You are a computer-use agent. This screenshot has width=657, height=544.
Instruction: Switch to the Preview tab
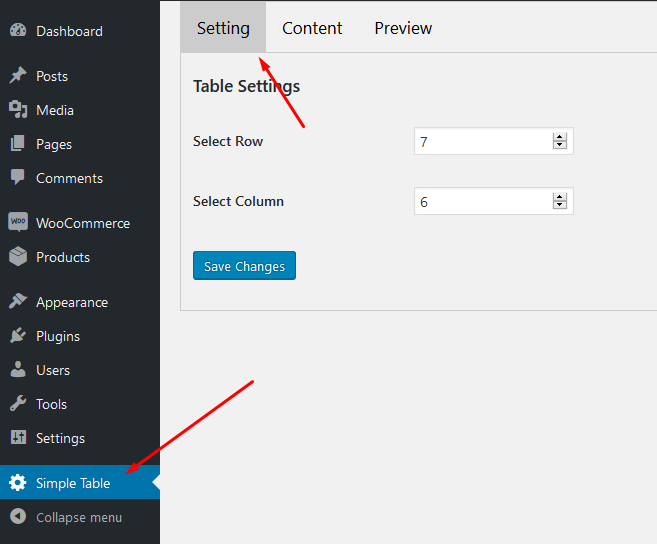tap(403, 28)
